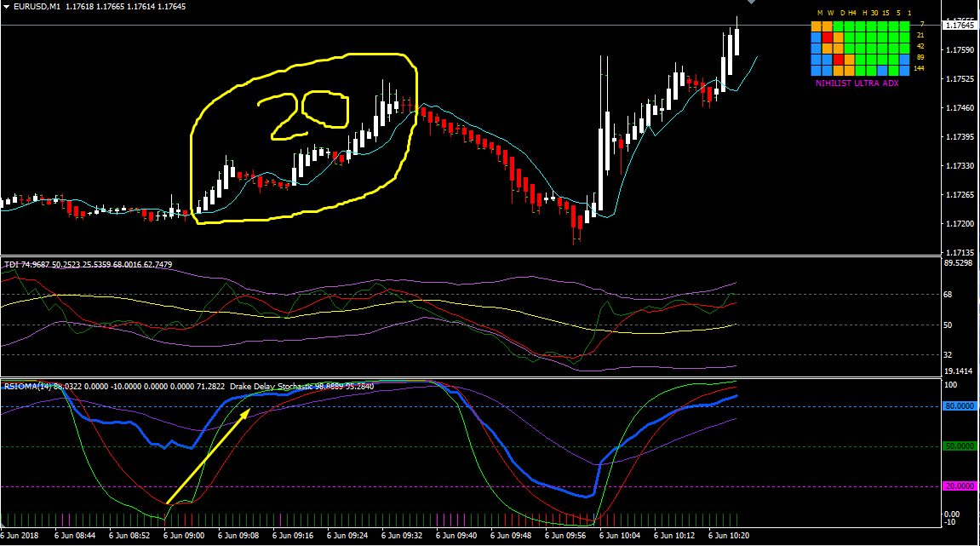Image resolution: width=980 pixels, height=546 pixels.
Task: Click the W column header in ADX matrix
Action: pos(831,13)
